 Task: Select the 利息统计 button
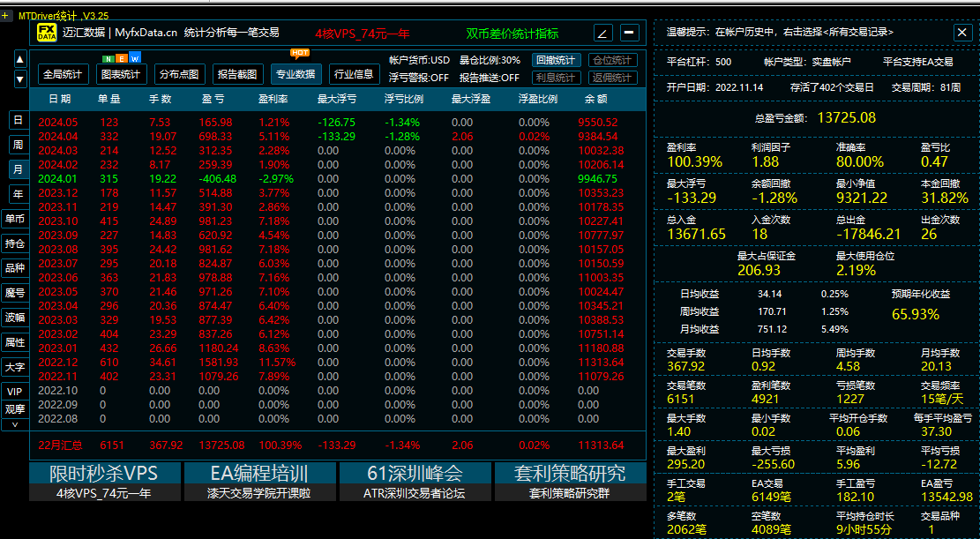coord(556,78)
